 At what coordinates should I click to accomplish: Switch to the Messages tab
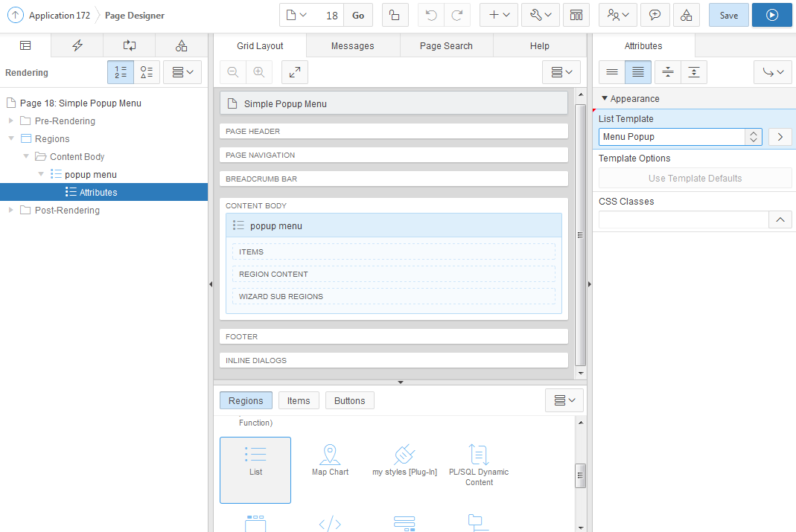[x=352, y=45]
